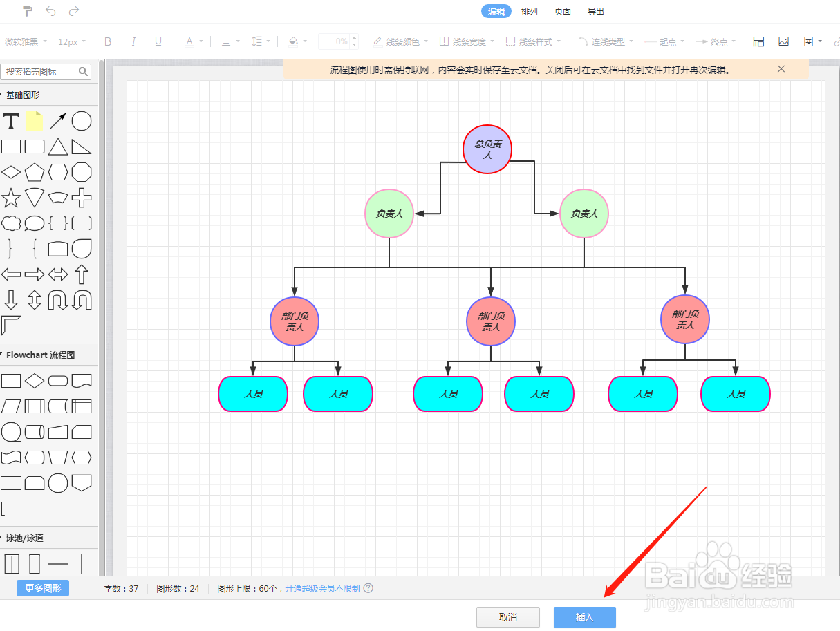840x631 pixels.
Task: Select the flowchart decision diamond shape
Action: pos(35,381)
